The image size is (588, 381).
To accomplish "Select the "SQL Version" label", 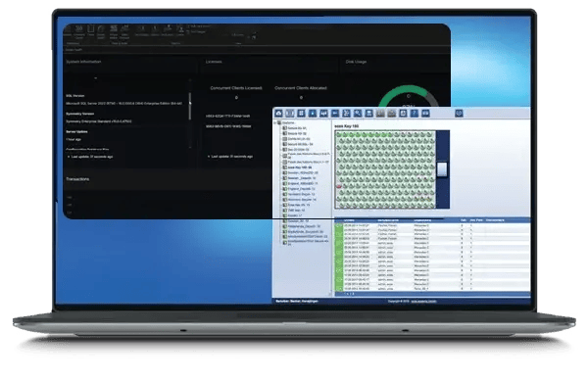I will [75, 96].
